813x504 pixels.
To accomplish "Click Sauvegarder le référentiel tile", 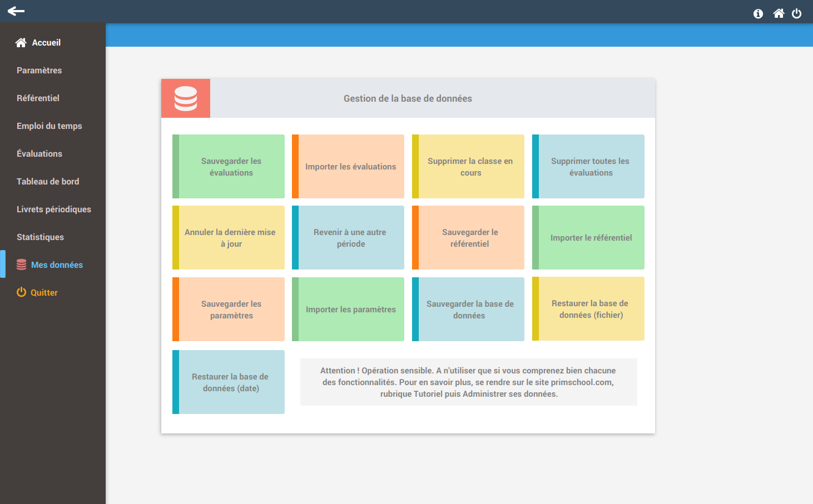I will point(468,238).
